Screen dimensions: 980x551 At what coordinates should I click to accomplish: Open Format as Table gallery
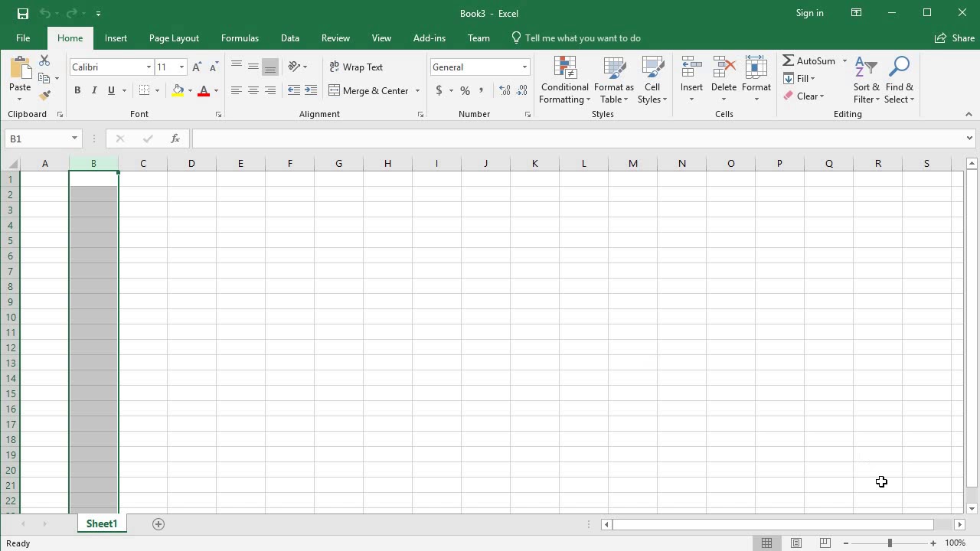tap(613, 80)
